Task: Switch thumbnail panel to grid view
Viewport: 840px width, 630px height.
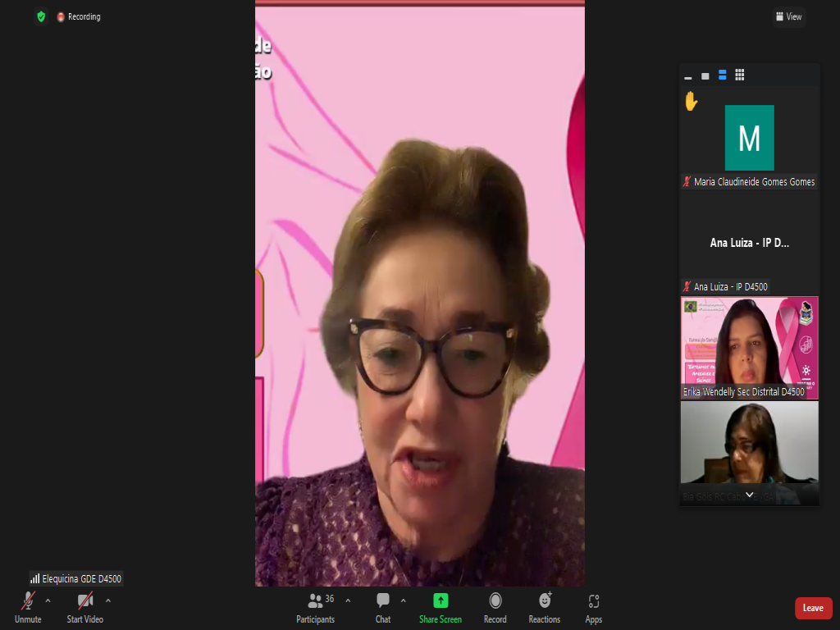Action: pos(739,75)
